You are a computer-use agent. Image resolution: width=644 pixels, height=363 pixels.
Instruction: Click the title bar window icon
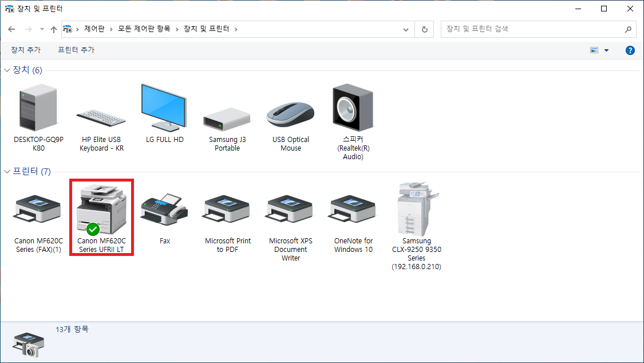click(x=10, y=9)
